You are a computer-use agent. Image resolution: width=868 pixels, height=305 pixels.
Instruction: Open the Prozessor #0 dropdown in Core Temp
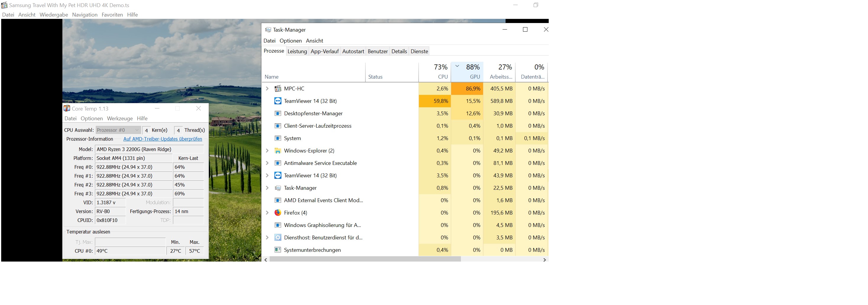point(118,130)
